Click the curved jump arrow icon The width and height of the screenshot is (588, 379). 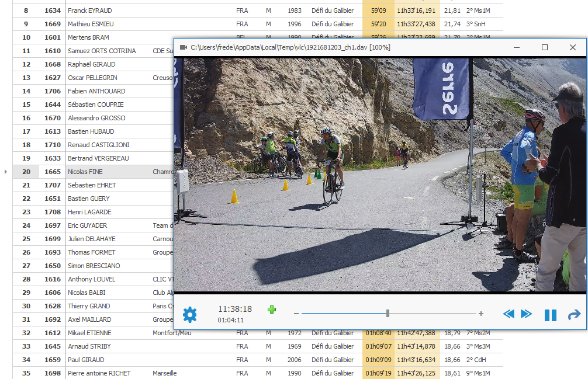pos(574,315)
